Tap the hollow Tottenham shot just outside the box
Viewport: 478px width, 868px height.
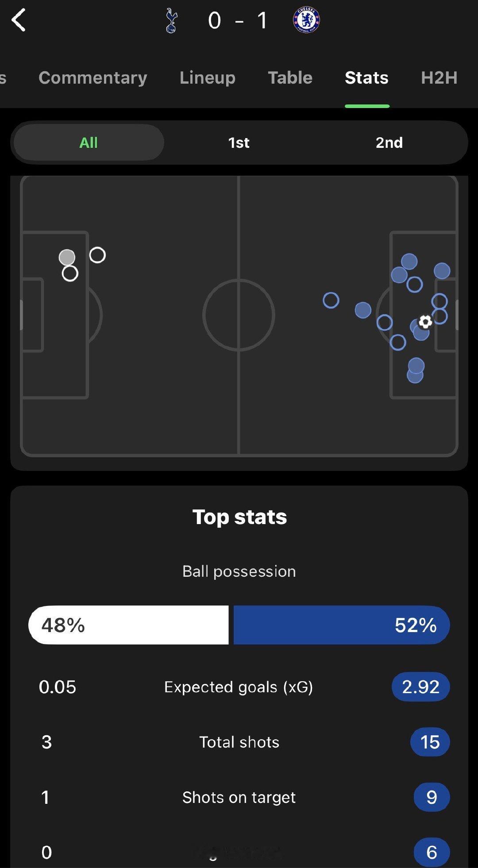point(97,255)
